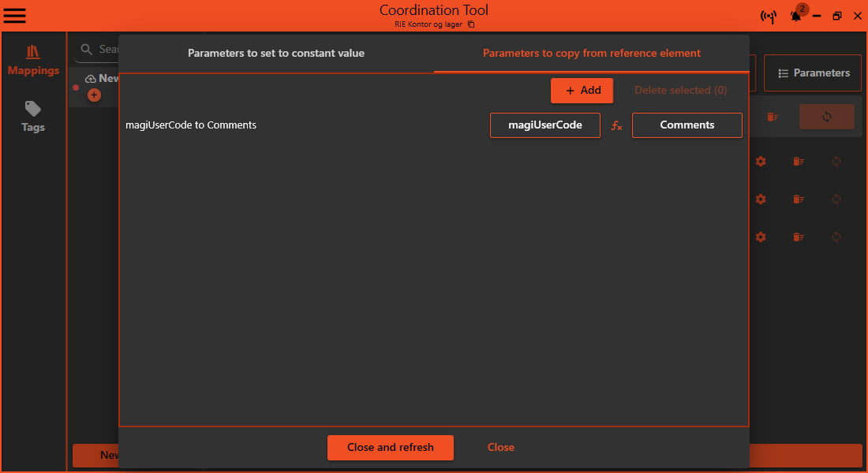Switch to Parameters to set to constant value tab
The height and width of the screenshot is (473, 868).
point(275,53)
